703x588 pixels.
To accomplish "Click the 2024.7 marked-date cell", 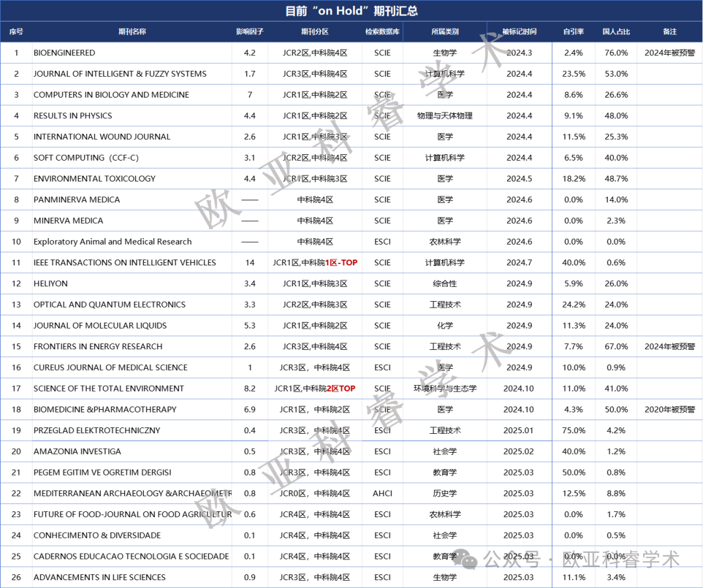I will [x=519, y=263].
